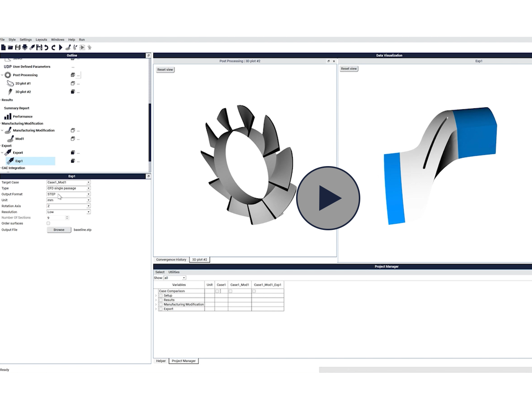Open the Style menu
This screenshot has height=396, width=532.
pyautogui.click(x=12, y=40)
